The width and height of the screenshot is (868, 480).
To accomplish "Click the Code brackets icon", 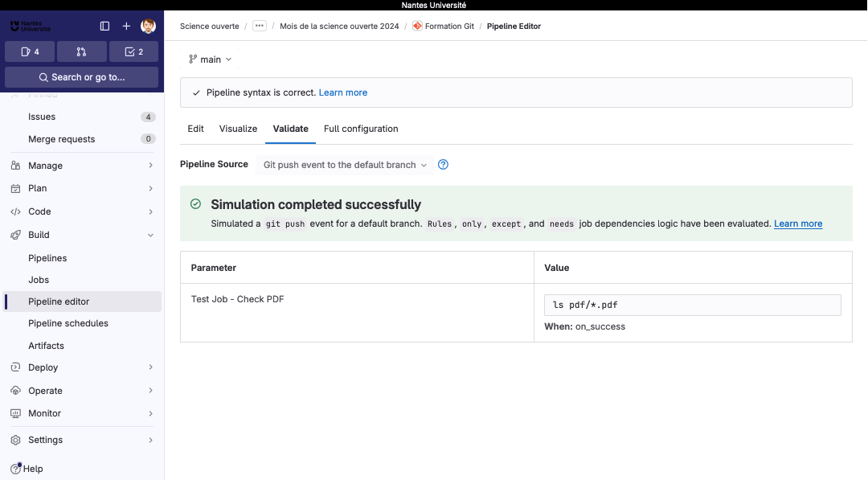I will pos(15,211).
